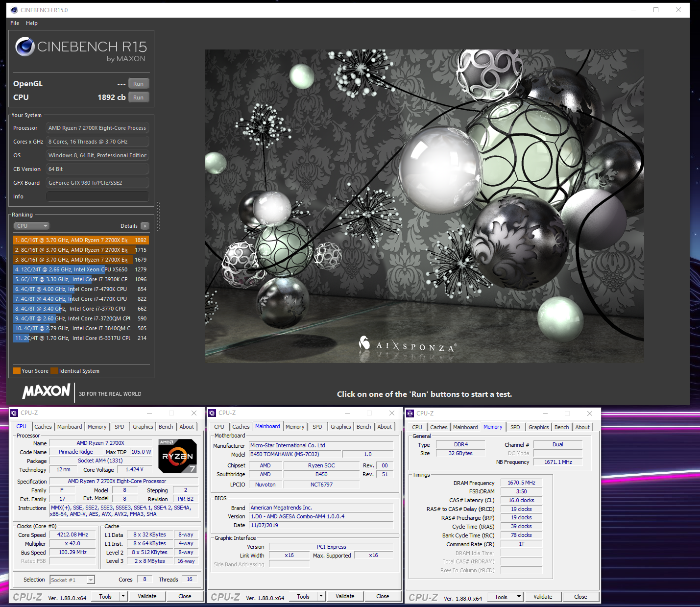Click the B450 TOMAHAWK model field
The height and width of the screenshot is (607, 700).
[x=295, y=454]
